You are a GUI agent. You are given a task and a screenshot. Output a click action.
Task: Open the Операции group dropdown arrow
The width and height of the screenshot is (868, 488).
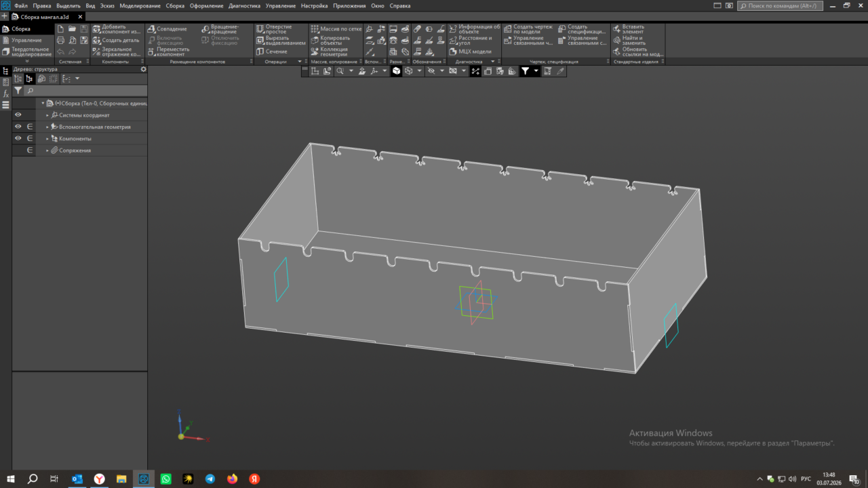[299, 62]
